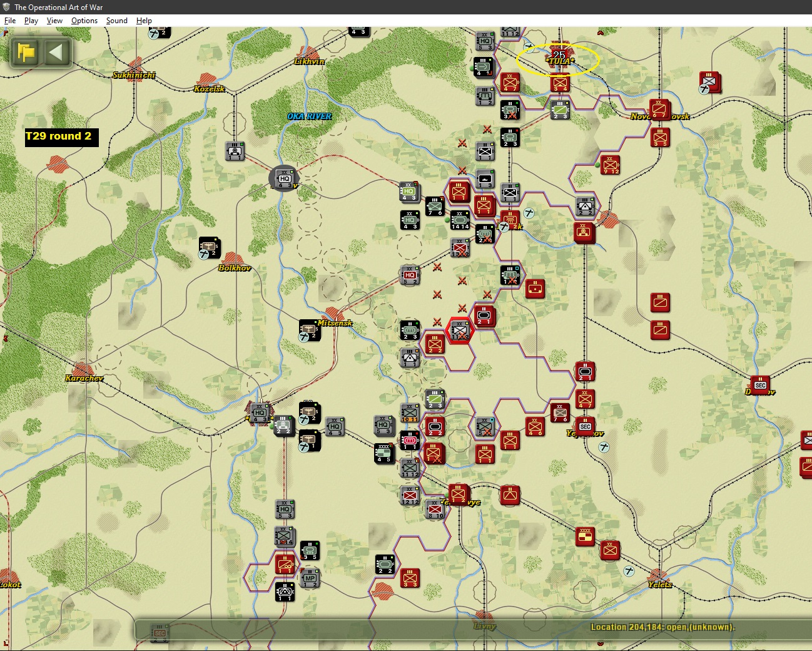This screenshot has height=651, width=812.
Task: Select the red SEC unit at Yefremov
Action: coord(585,426)
